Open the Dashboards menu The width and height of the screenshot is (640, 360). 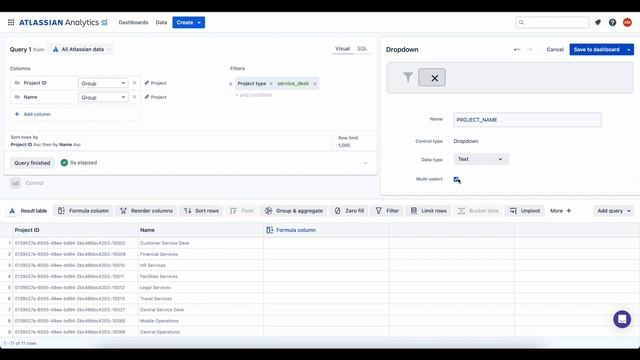point(133,22)
